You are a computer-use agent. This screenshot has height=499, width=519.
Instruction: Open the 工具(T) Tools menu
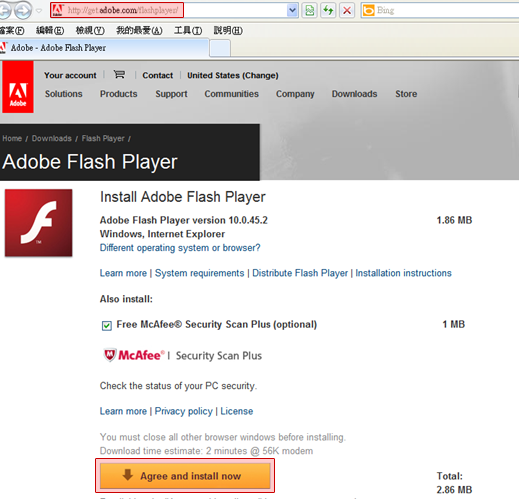188,31
